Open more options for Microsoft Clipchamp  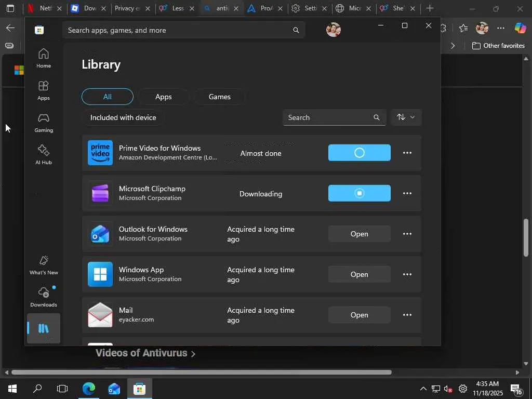click(x=407, y=193)
